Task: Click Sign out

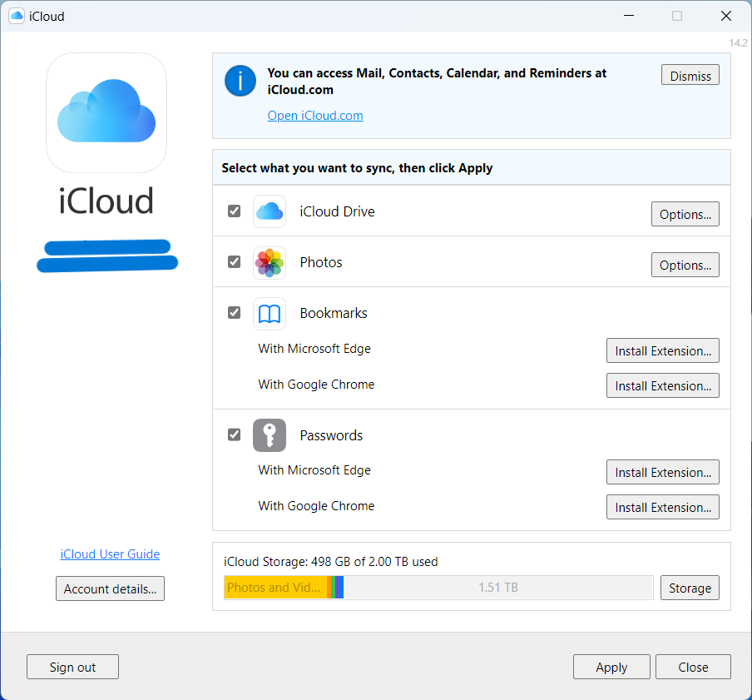Action: tap(72, 667)
